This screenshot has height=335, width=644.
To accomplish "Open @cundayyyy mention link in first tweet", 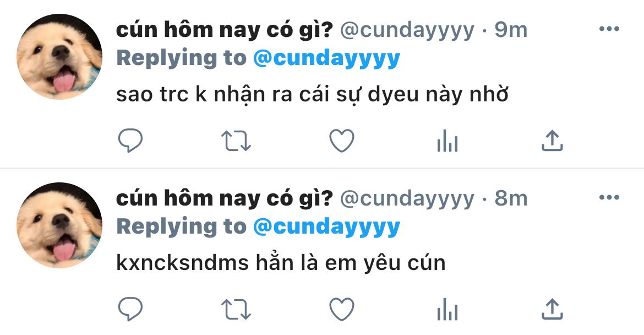I will [x=326, y=58].
